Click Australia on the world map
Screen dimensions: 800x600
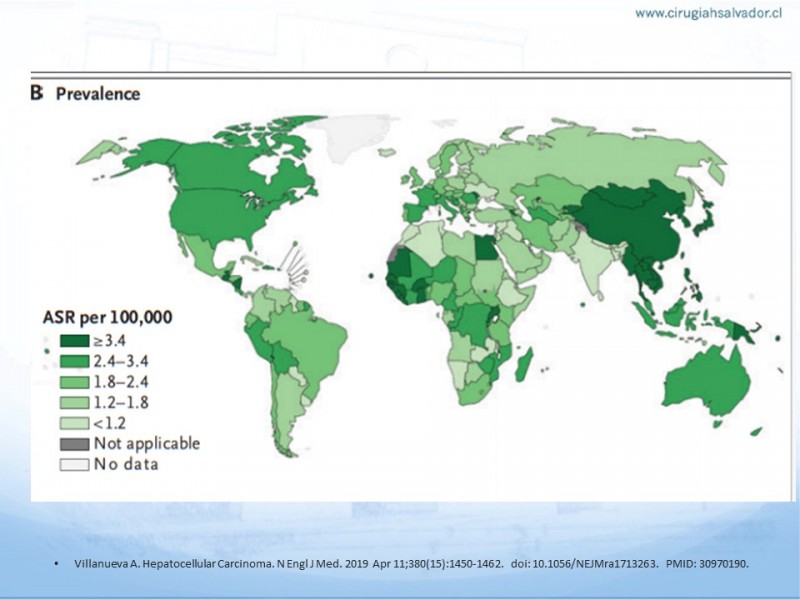pos(709,382)
